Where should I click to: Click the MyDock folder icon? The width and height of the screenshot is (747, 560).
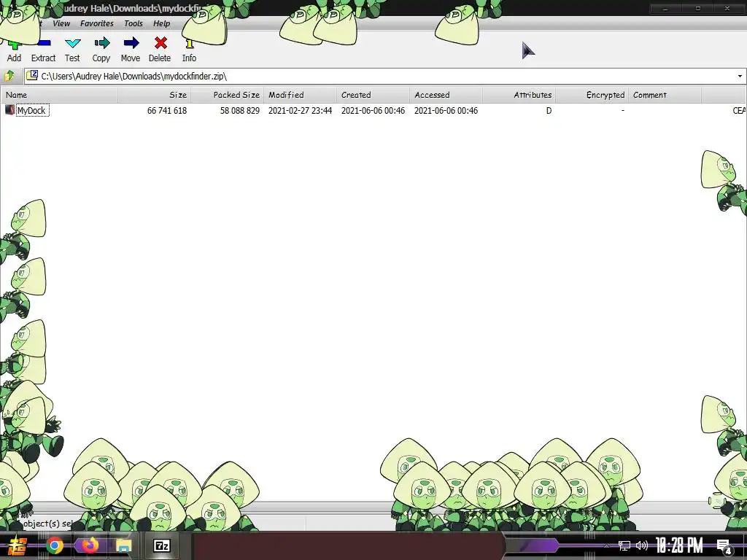[9, 110]
